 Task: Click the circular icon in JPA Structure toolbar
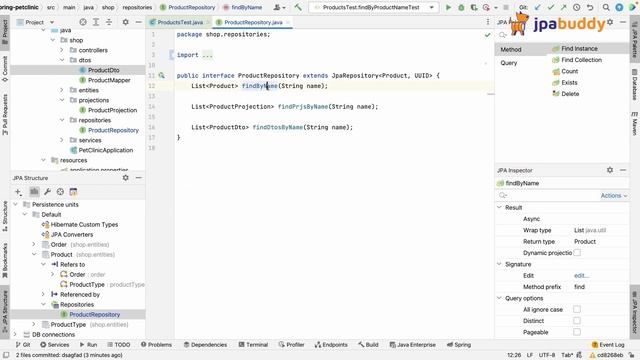[60, 192]
